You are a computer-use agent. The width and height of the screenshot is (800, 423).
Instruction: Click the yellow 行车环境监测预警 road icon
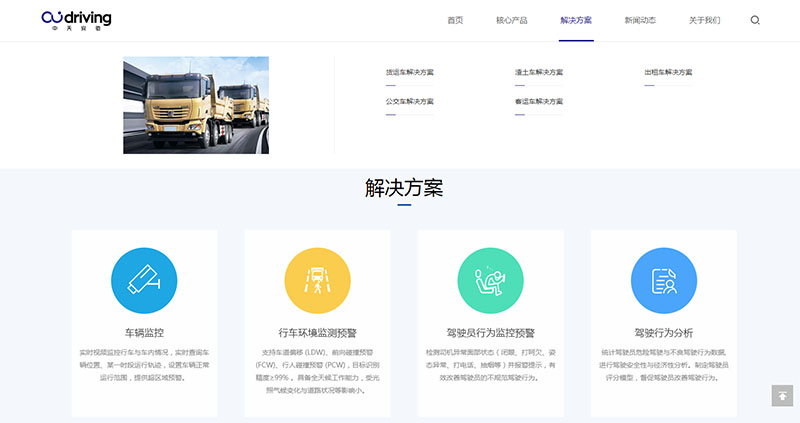coord(317,282)
